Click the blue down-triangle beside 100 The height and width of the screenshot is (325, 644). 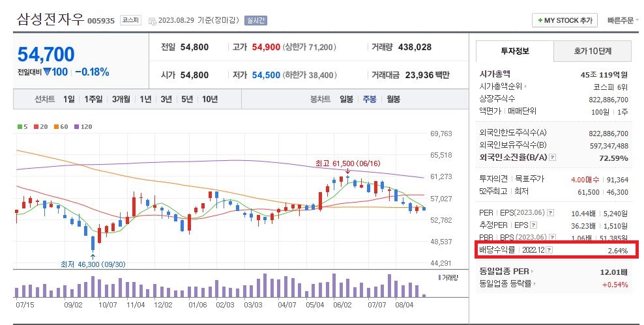click(x=47, y=72)
